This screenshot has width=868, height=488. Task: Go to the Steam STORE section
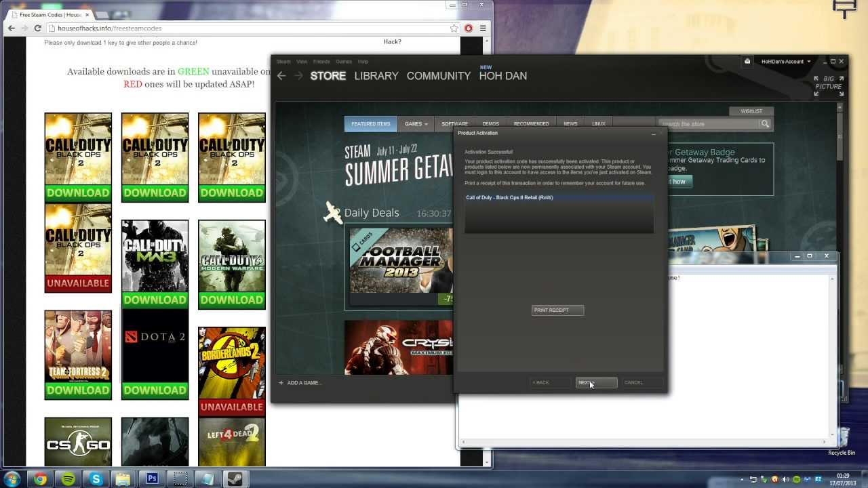pyautogui.click(x=328, y=76)
